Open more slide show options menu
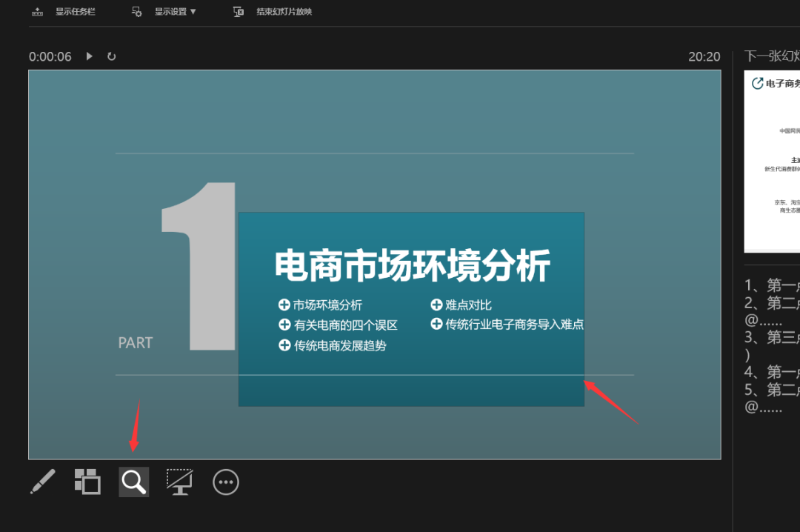This screenshot has height=532, width=800. (x=226, y=482)
